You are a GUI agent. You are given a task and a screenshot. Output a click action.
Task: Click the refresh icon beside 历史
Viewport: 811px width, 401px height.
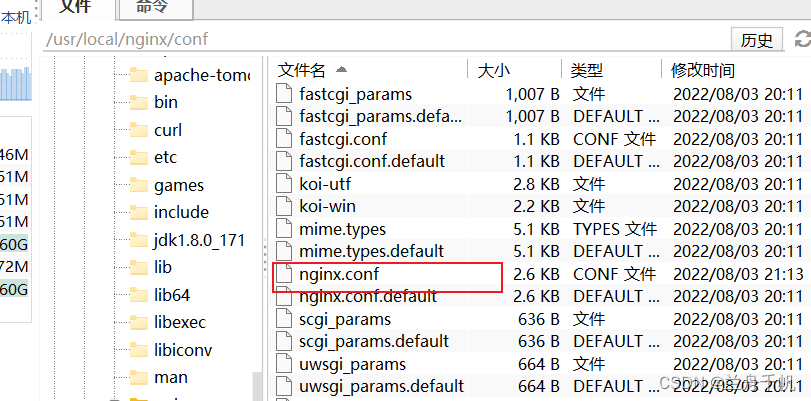click(803, 39)
